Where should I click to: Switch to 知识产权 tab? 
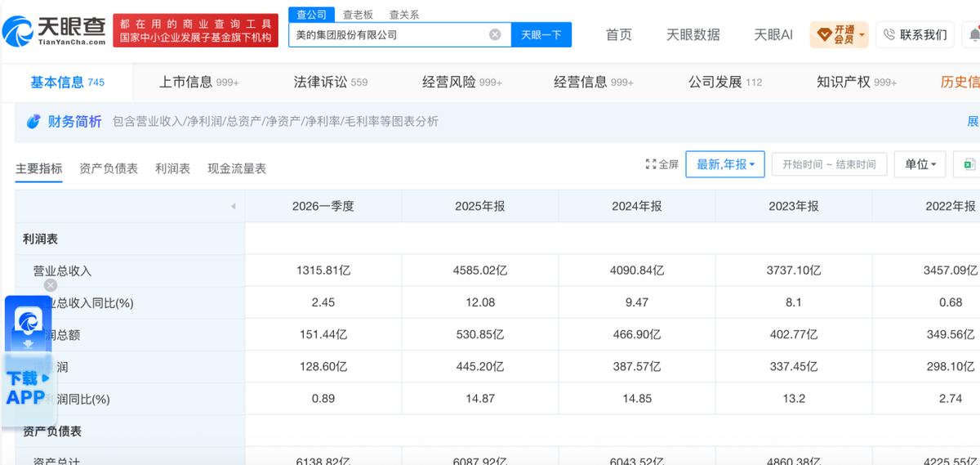(857, 82)
